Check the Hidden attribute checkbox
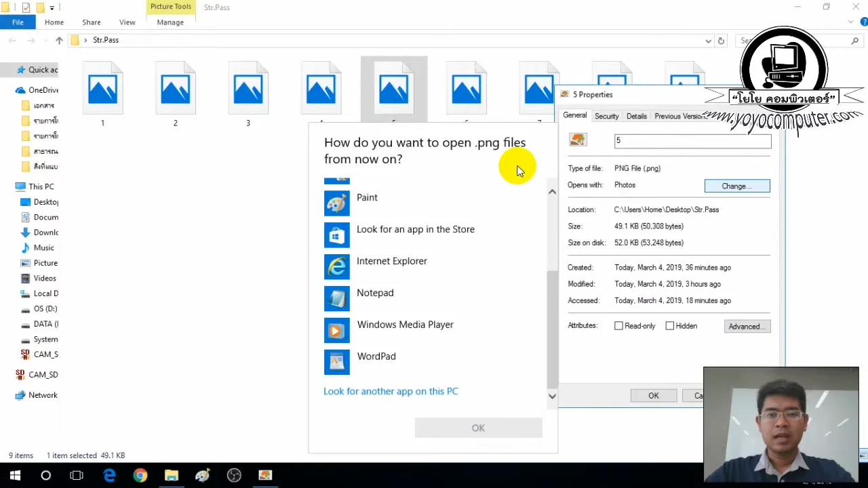 670,325
